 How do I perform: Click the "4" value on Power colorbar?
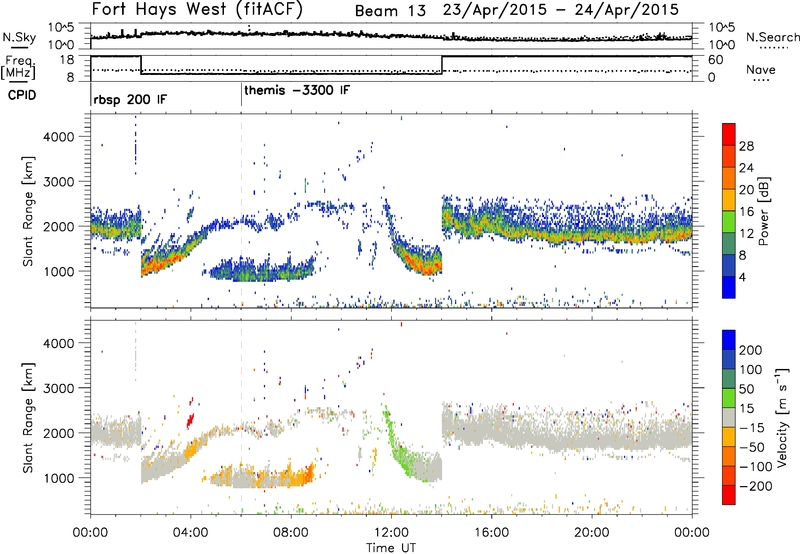[742, 277]
